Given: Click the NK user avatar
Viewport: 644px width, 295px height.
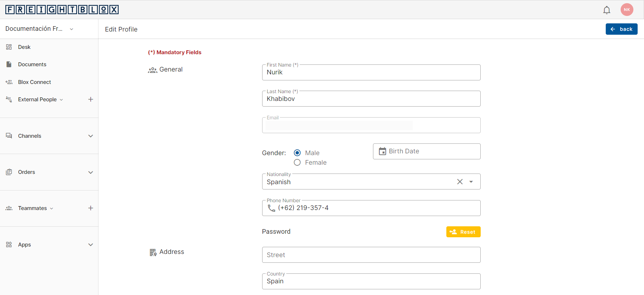Looking at the screenshot, I should pyautogui.click(x=627, y=10).
